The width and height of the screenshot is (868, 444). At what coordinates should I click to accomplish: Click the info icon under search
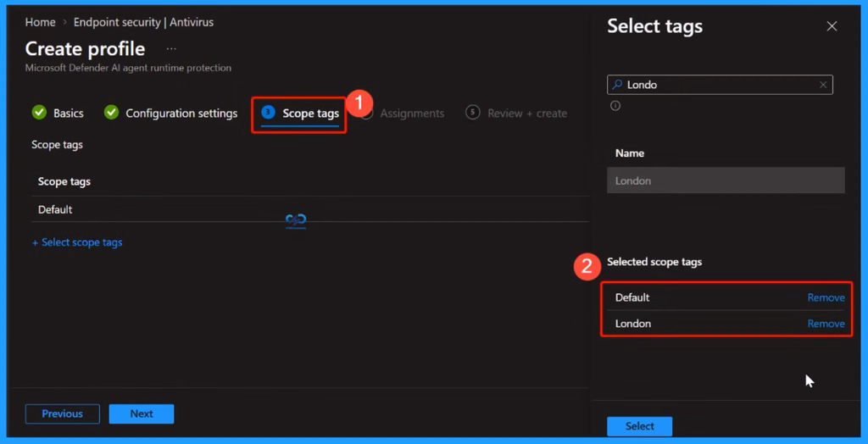click(615, 106)
